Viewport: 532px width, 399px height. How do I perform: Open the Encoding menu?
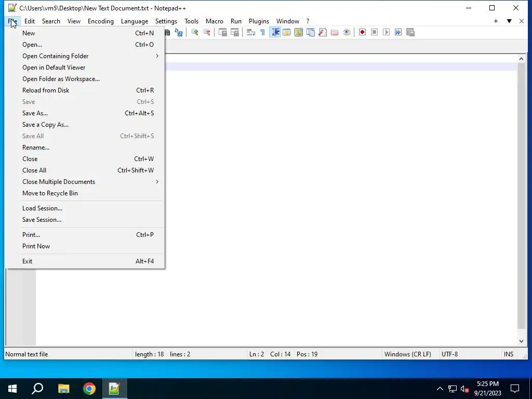click(101, 21)
